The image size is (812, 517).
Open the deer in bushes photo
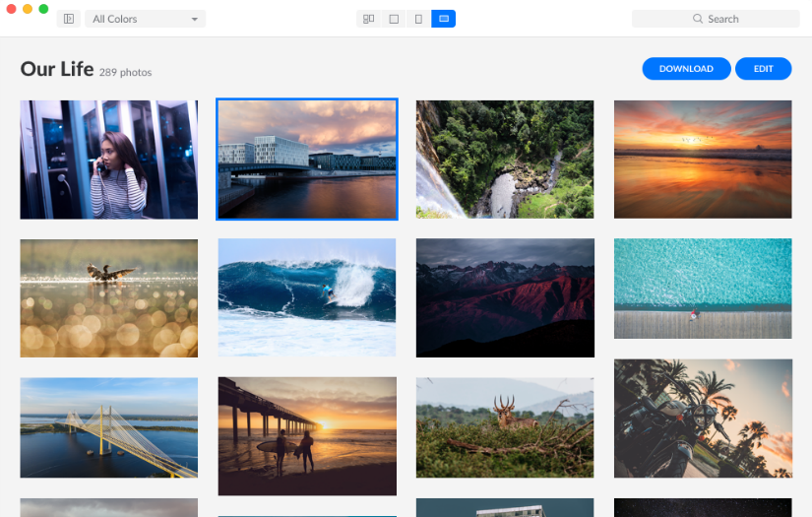click(x=505, y=427)
